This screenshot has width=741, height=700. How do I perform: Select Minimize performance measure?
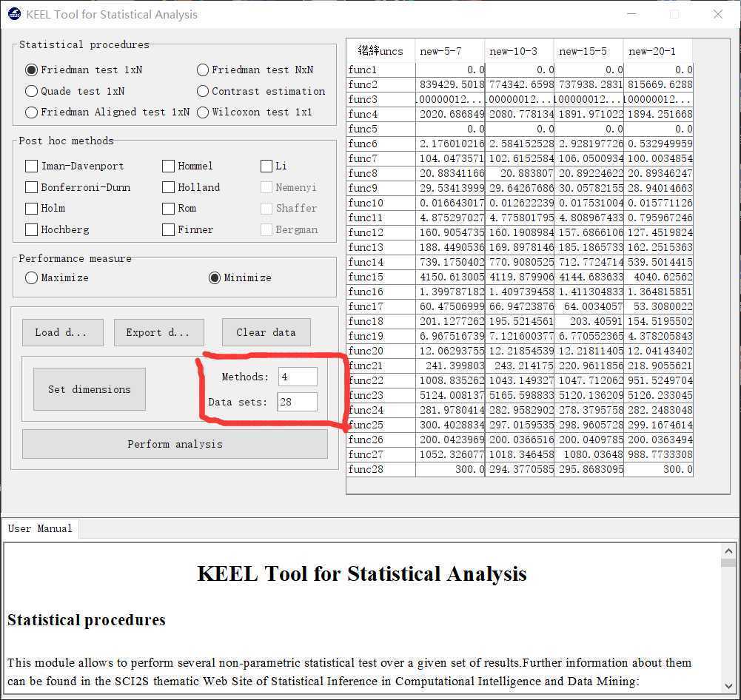[x=215, y=277]
